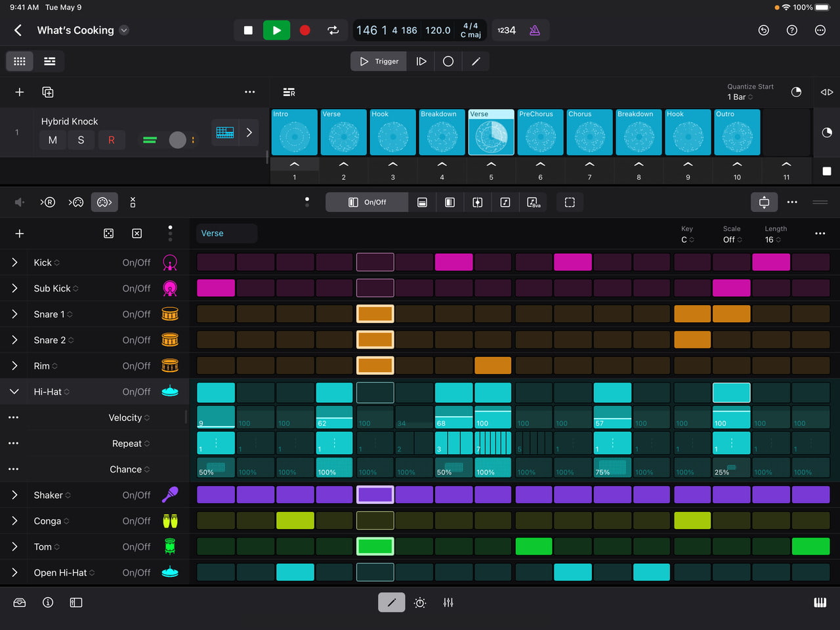Enable cycle mode in the transport
The width and height of the screenshot is (840, 630).
pos(333,30)
